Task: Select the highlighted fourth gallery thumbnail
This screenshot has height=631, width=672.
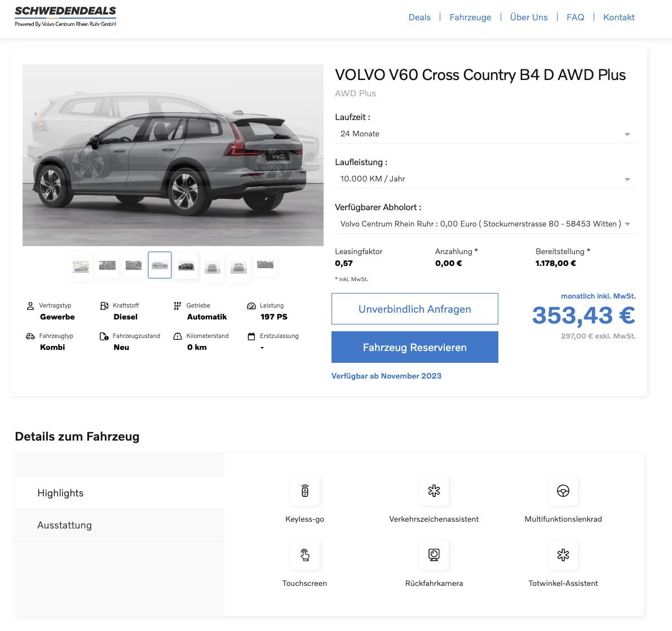Action: (160, 265)
